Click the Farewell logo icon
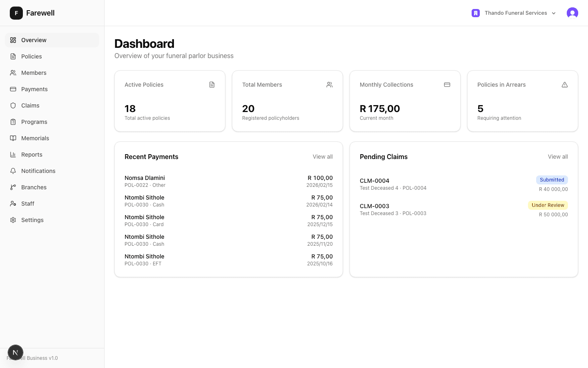The height and width of the screenshot is (368, 588). tap(16, 13)
